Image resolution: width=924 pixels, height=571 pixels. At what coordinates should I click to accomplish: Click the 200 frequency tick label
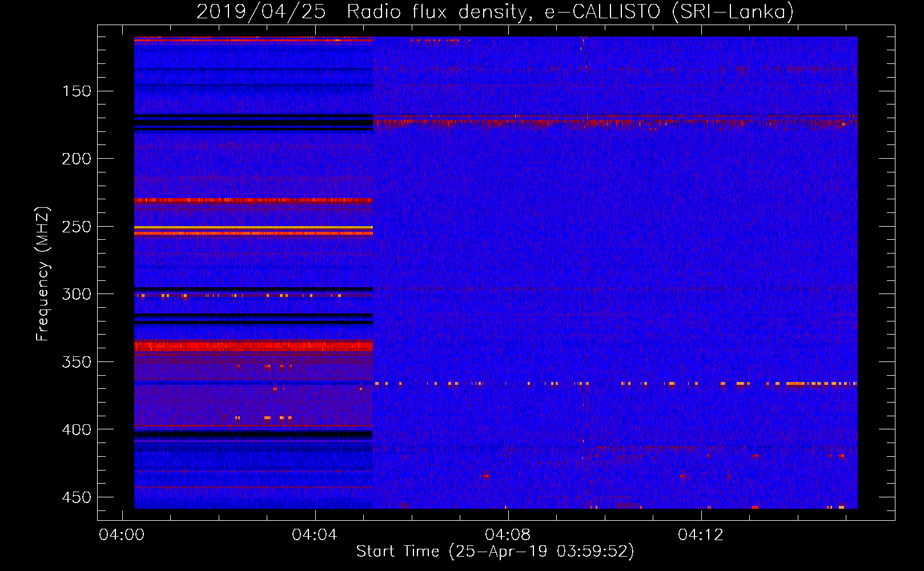click(x=77, y=159)
